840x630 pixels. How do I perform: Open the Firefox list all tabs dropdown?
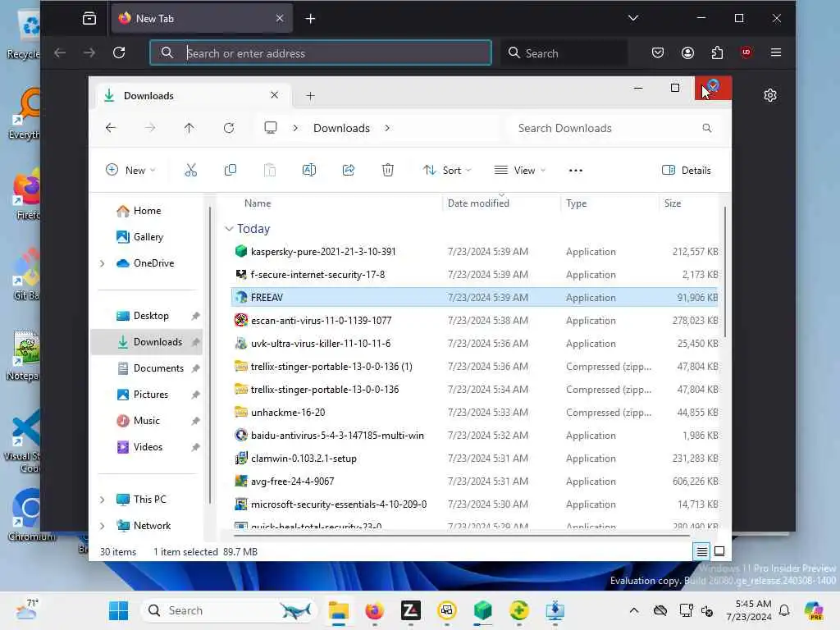[633, 18]
